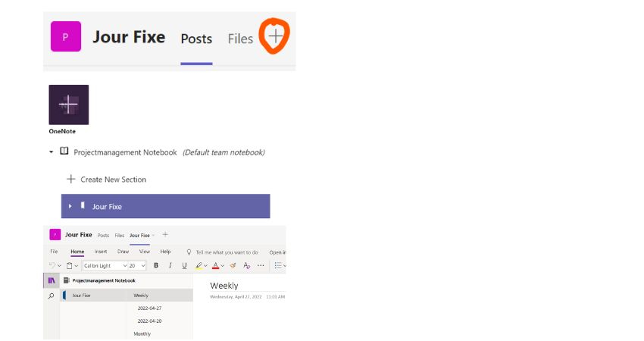Click the Paste clipboard icon
This screenshot has height=341, width=644.
point(70,266)
